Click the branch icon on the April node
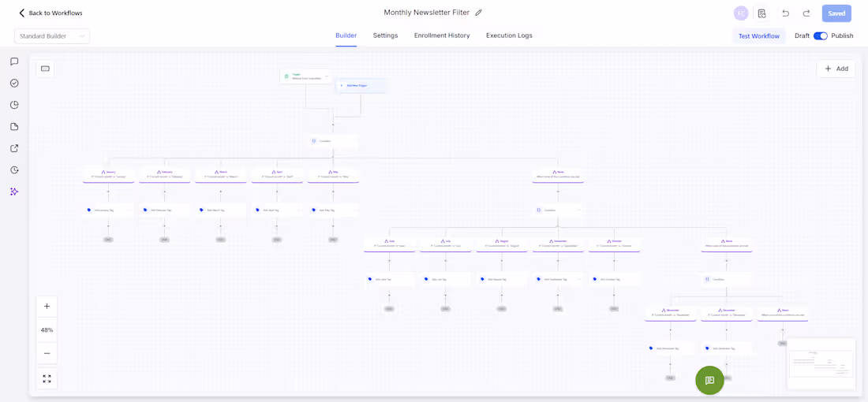Screen dimensions: 868x402 pyautogui.click(x=271, y=172)
